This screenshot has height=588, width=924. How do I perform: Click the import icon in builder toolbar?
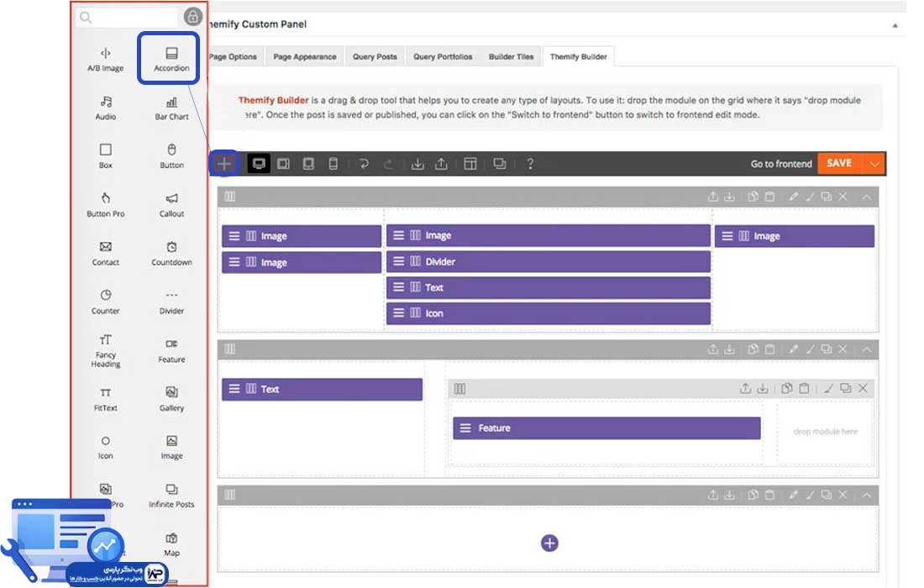pos(417,164)
